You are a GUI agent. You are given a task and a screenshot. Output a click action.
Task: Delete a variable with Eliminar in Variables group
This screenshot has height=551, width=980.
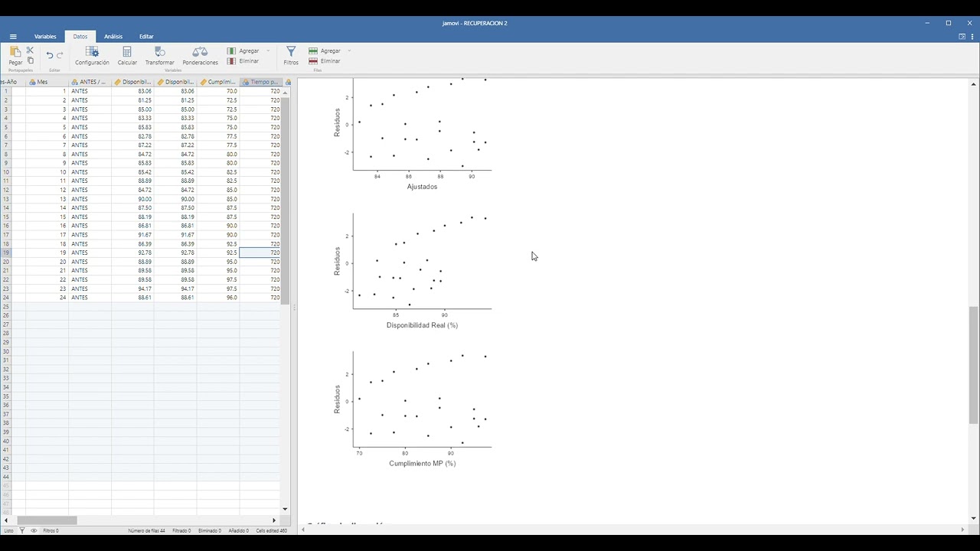click(x=243, y=61)
